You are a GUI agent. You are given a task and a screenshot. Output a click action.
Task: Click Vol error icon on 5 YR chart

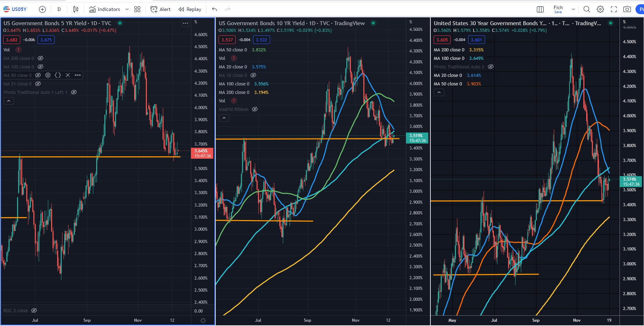click(18, 50)
